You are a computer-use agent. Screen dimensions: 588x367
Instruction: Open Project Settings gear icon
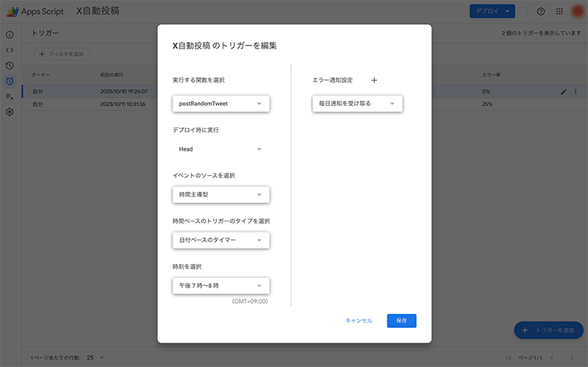pyautogui.click(x=10, y=112)
